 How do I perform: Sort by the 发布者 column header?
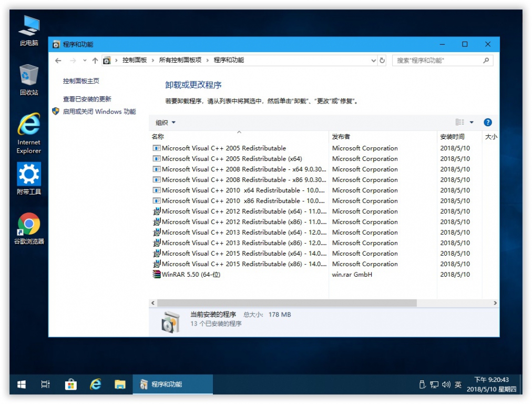pyautogui.click(x=383, y=136)
